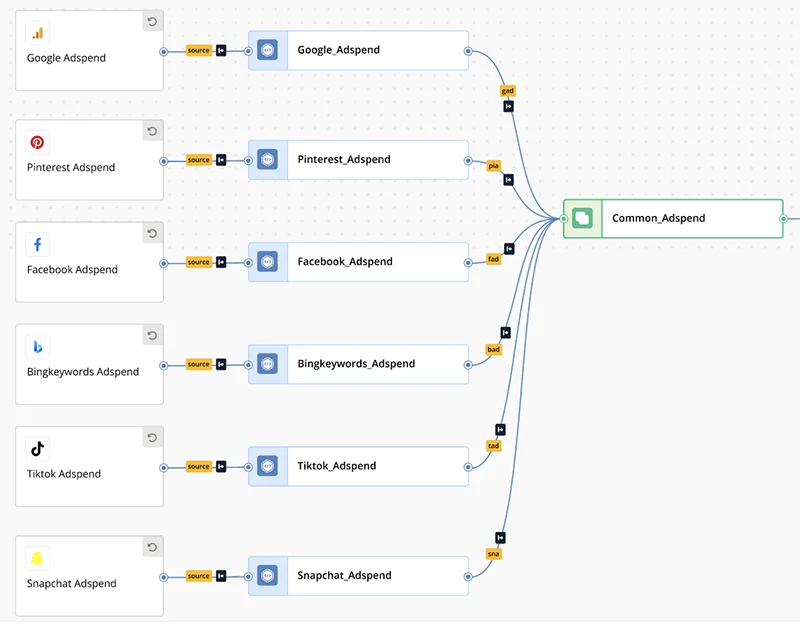Screen dimensions: 800x625
Task: Select the Facebook_Adspend transform node
Action: click(358, 262)
